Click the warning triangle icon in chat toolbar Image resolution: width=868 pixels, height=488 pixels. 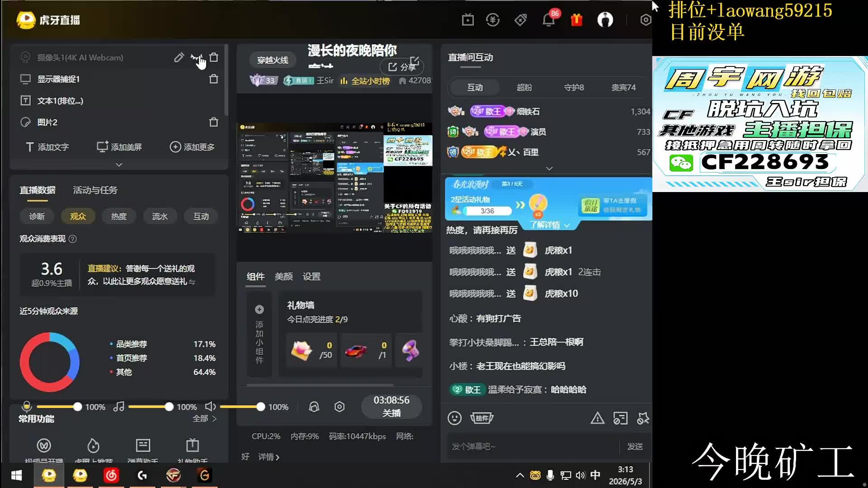pos(597,418)
